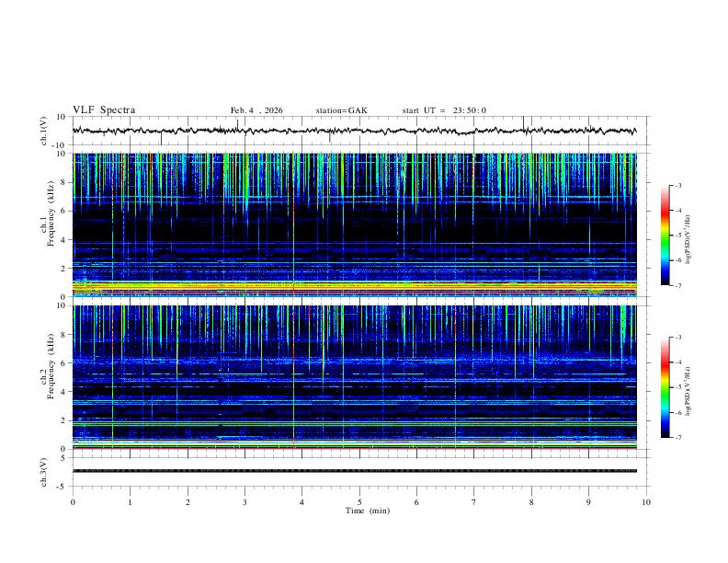Click the ch.2 "Frequency (kHz)" axis label
Image resolution: width=728 pixels, height=563 pixels.
click(x=51, y=366)
